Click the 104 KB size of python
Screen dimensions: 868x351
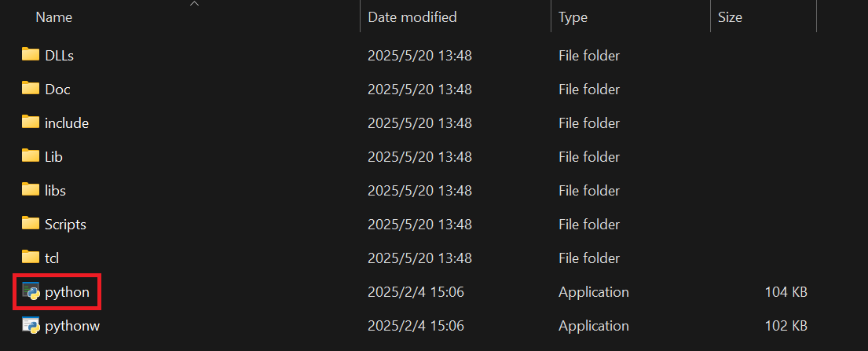(x=786, y=292)
